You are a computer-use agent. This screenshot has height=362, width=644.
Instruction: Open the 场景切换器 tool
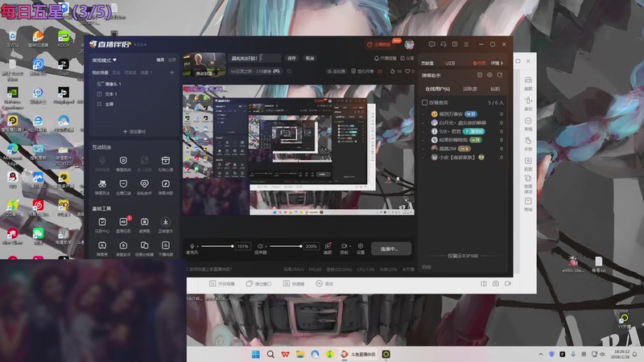[x=144, y=249]
